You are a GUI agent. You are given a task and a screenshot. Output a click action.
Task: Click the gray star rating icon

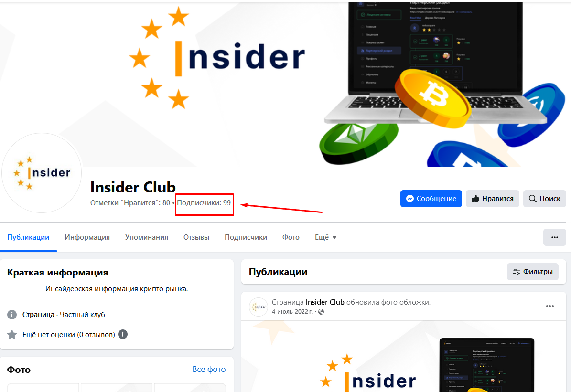pyautogui.click(x=12, y=335)
